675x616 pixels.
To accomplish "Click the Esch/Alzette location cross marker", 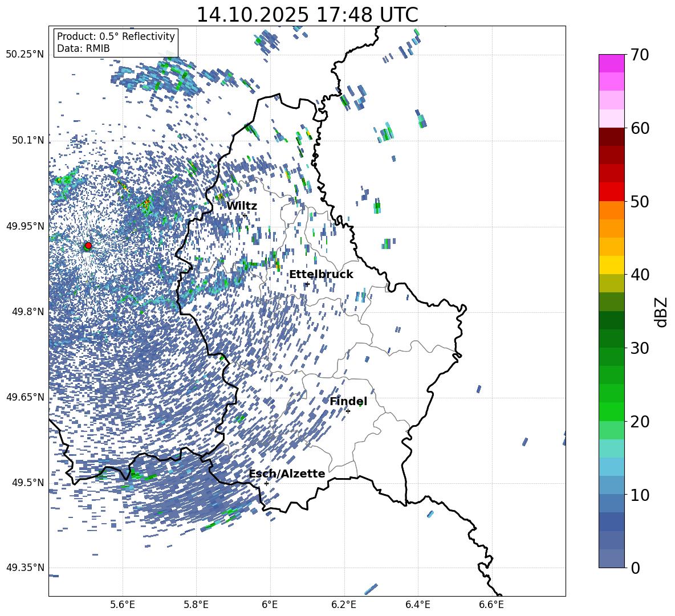I will coord(266,483).
